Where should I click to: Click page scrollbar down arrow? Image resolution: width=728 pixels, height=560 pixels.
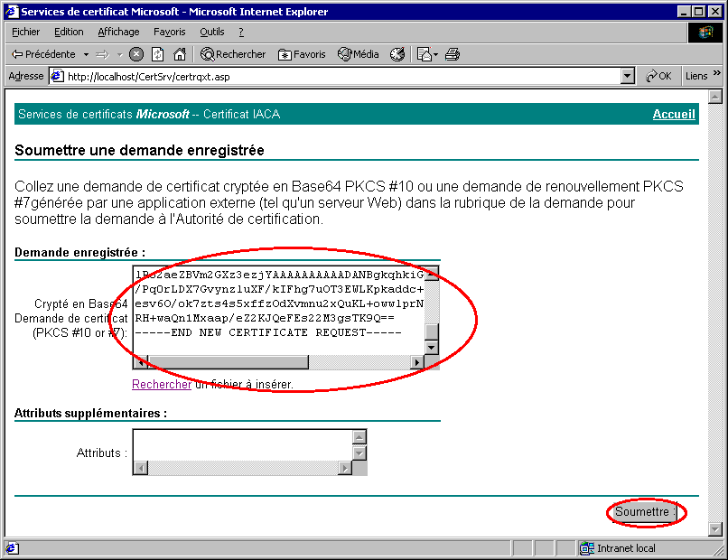(x=715, y=529)
